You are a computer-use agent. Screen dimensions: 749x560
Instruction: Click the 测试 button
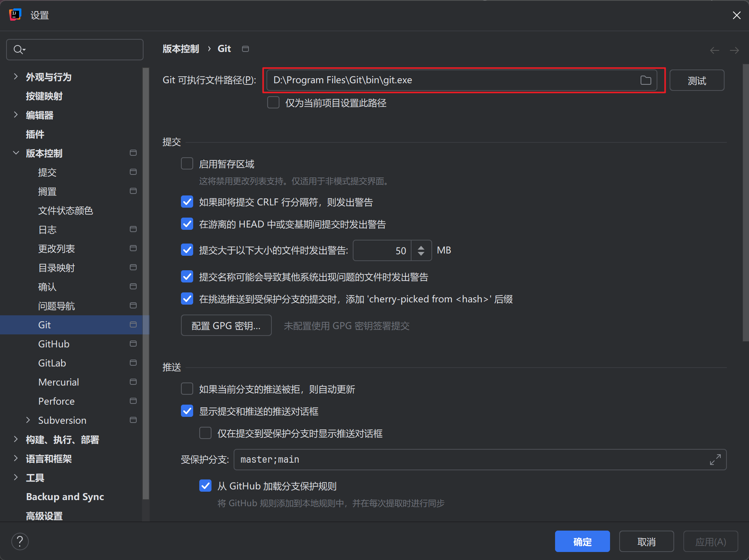pos(696,81)
